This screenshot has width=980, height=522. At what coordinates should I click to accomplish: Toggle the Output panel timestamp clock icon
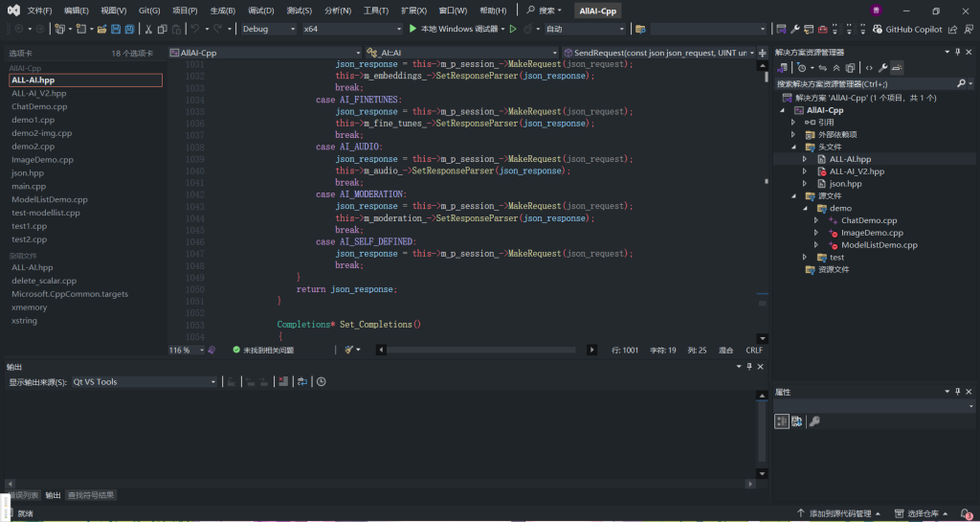coord(322,382)
